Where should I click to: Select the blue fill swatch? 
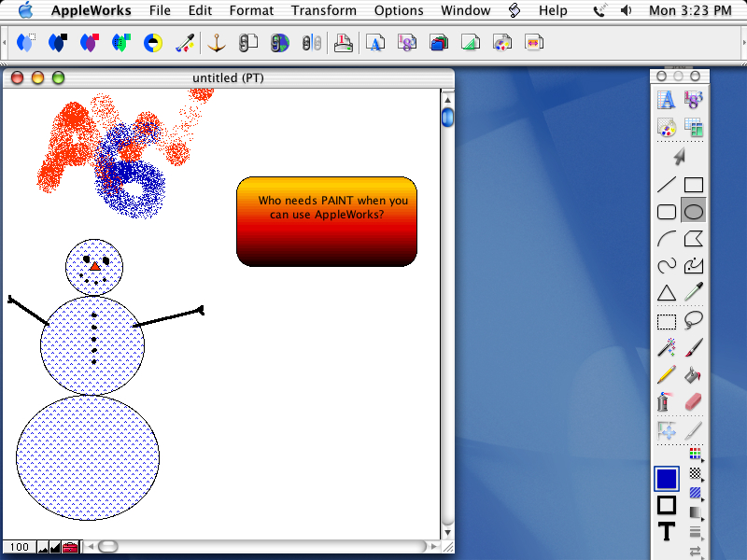click(x=666, y=479)
